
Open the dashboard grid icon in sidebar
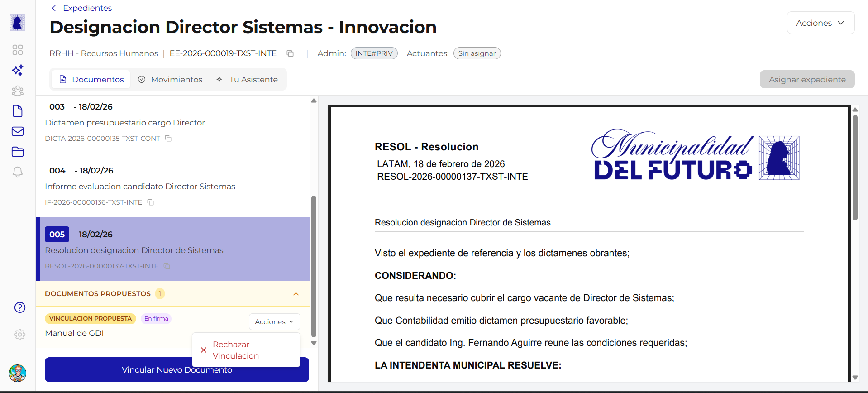18,50
